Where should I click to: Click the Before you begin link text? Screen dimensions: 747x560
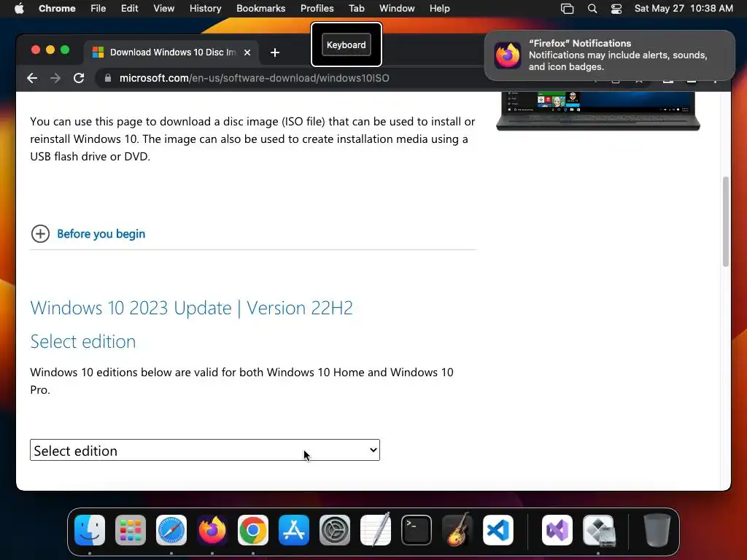pyautogui.click(x=101, y=234)
